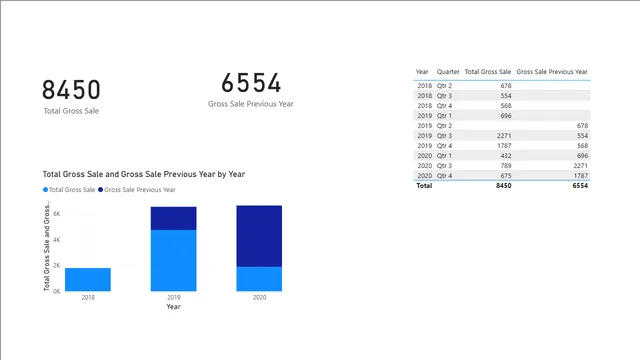Click the 'Qtr 2' cell of the 2019 row
The height and width of the screenshot is (360, 640).
pos(444,126)
